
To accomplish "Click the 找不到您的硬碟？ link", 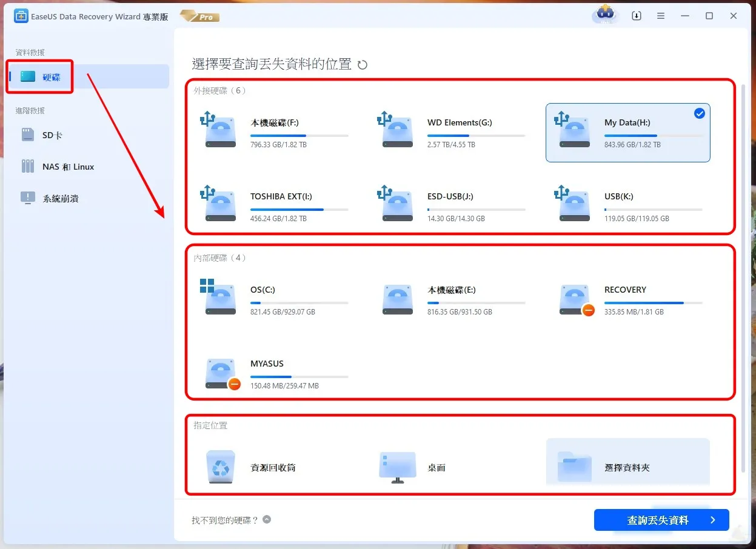I will tap(226, 520).
